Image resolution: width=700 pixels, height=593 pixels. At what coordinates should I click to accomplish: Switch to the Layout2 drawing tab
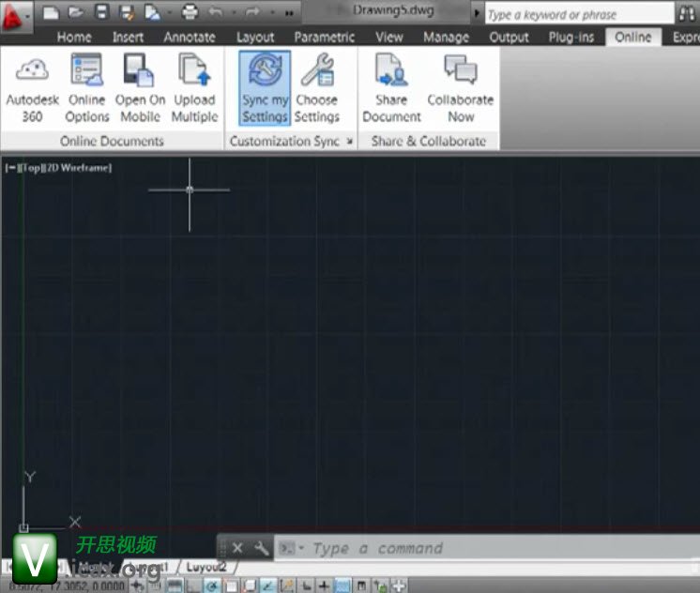pos(206,567)
